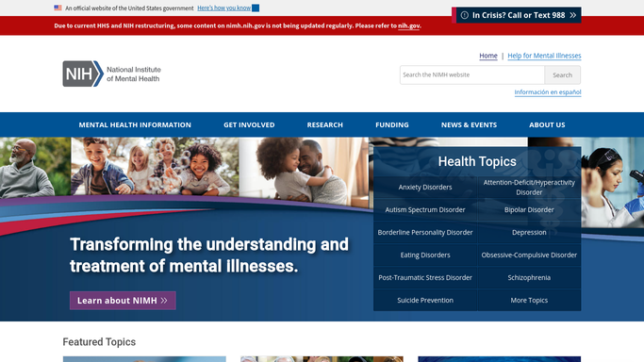The width and height of the screenshot is (644, 362).
Task: Click the alert icon in the crisis banner
Action: tap(465, 15)
